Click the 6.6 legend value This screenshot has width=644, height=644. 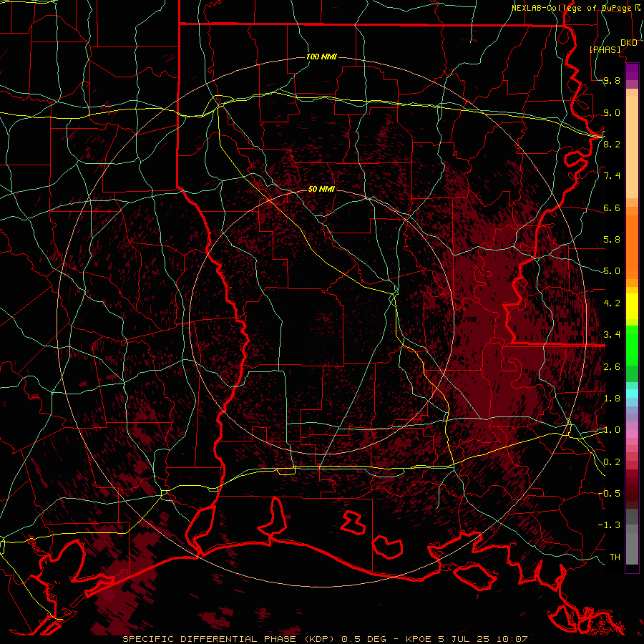[x=612, y=208]
